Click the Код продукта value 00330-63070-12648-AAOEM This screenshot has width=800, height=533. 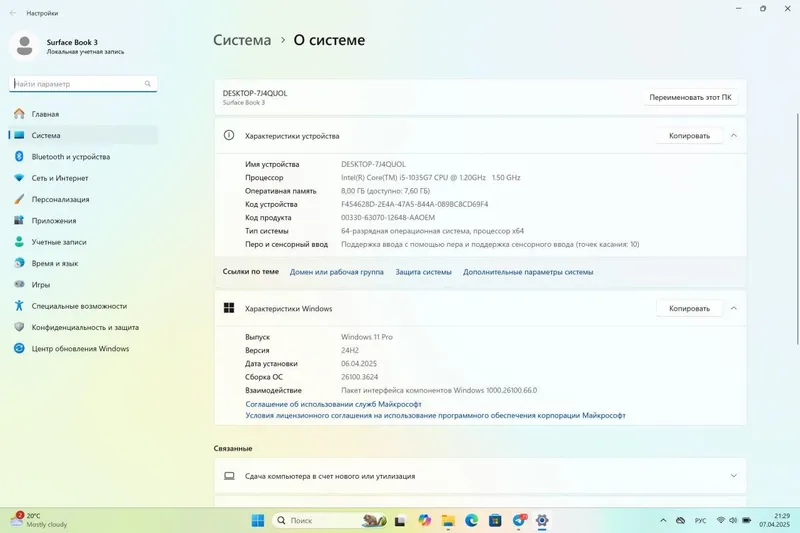[x=388, y=217]
